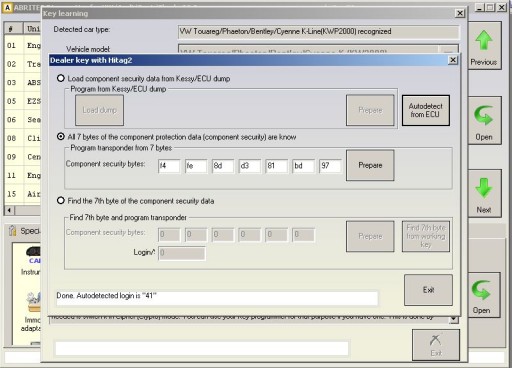This screenshot has width=512, height=368.
Task: Click fifth security byte field 81
Action: tap(276, 166)
